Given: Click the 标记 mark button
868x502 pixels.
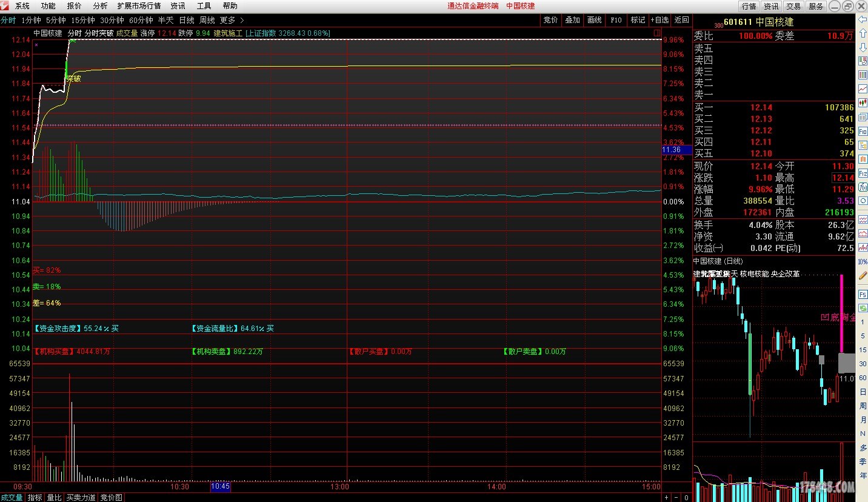Looking at the screenshot, I should (638, 20).
